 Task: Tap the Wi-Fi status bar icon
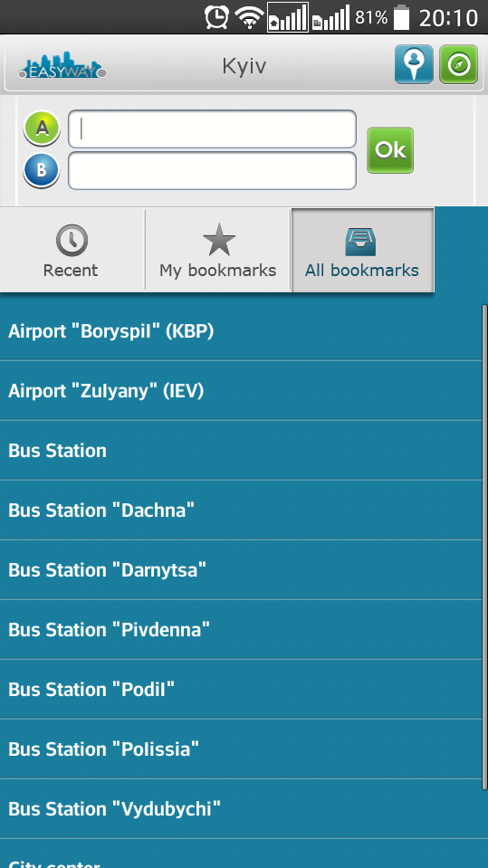[249, 18]
